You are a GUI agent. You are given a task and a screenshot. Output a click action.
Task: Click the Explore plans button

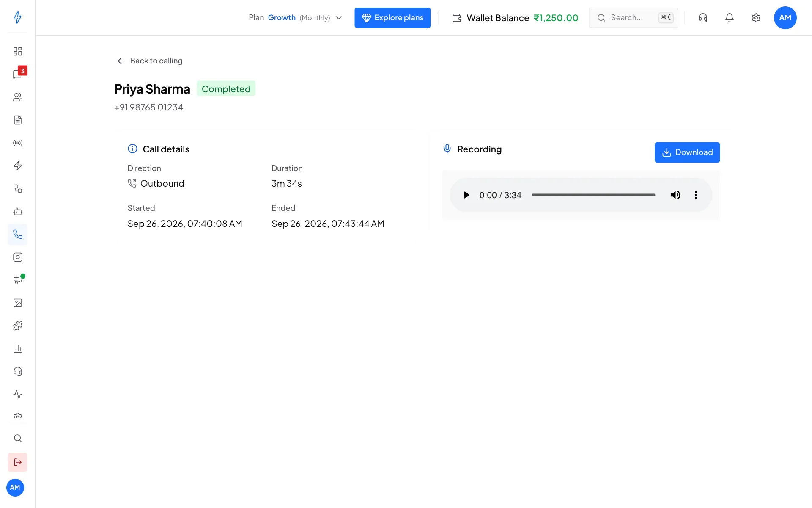click(x=392, y=18)
